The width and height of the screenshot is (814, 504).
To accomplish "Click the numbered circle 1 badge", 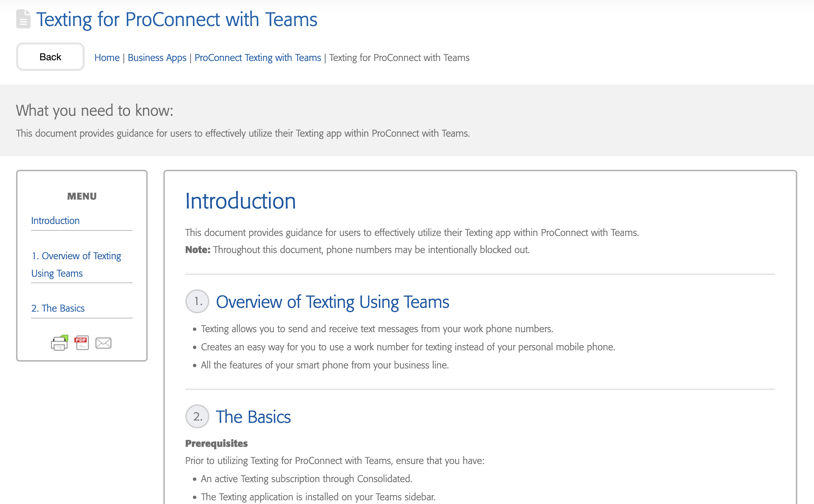I will (197, 301).
